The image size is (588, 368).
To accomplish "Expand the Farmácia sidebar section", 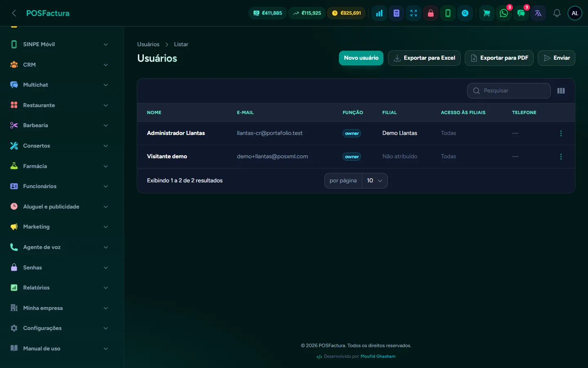I will pyautogui.click(x=60, y=166).
